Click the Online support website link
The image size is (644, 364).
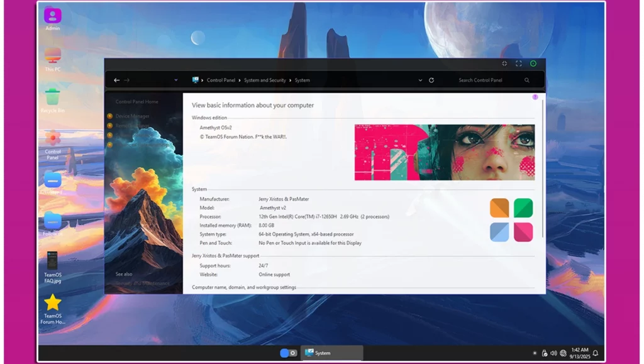(274, 275)
